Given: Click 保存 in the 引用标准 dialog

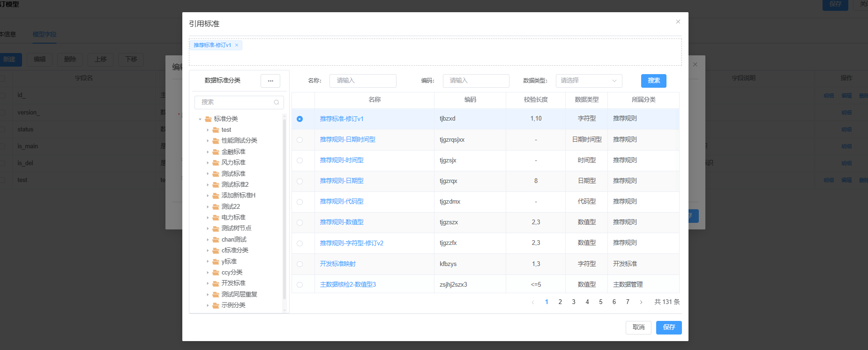Looking at the screenshot, I should pyautogui.click(x=669, y=327).
